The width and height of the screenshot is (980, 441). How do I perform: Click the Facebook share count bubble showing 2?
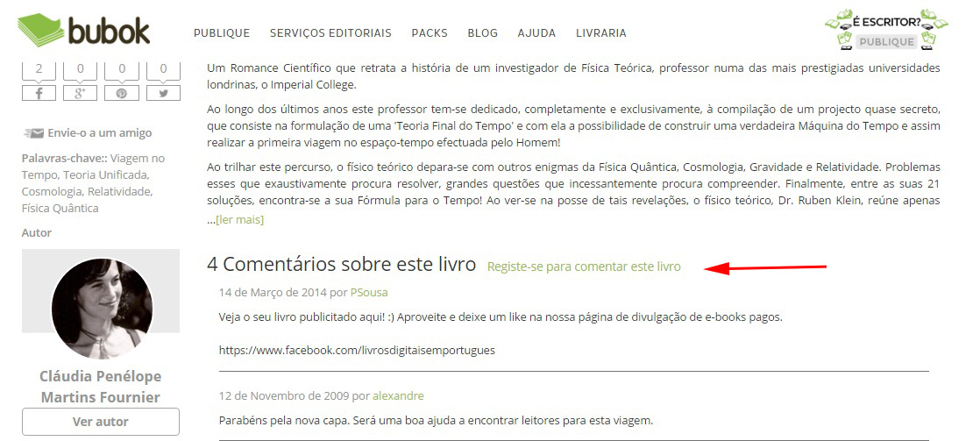tap(38, 71)
